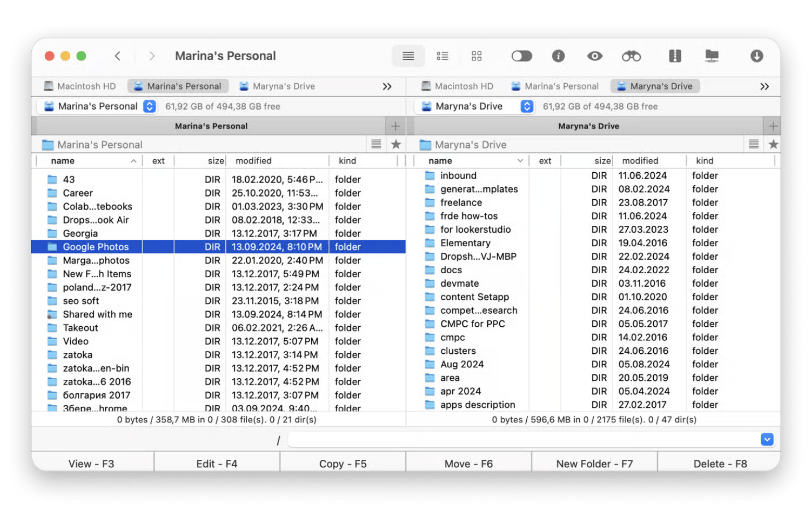Select Maryna's Drive tab in left pane

pos(277,86)
